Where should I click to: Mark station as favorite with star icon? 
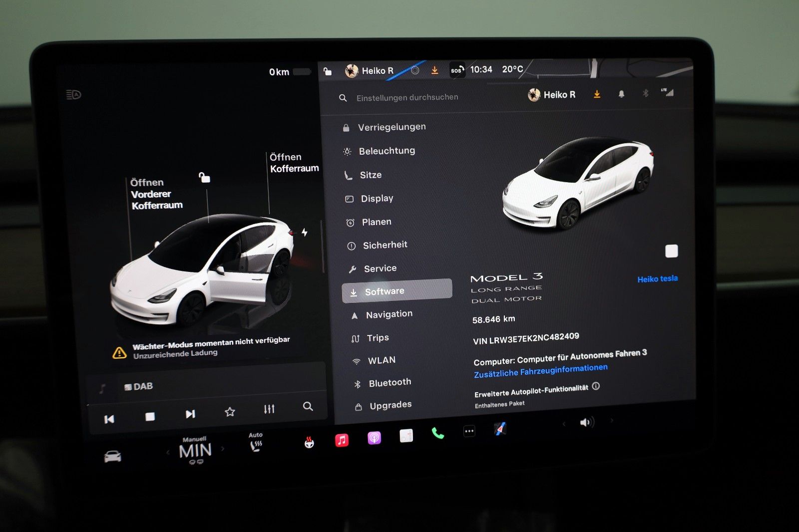tap(230, 412)
